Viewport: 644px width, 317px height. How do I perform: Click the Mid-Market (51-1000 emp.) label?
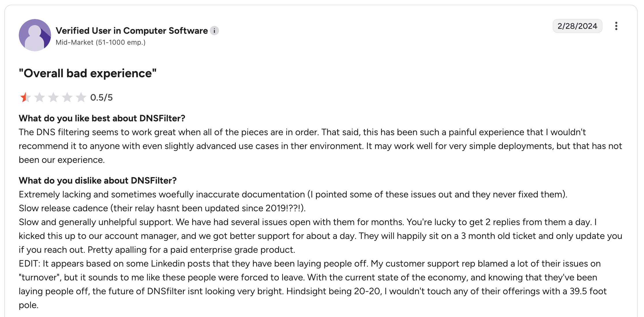[100, 42]
